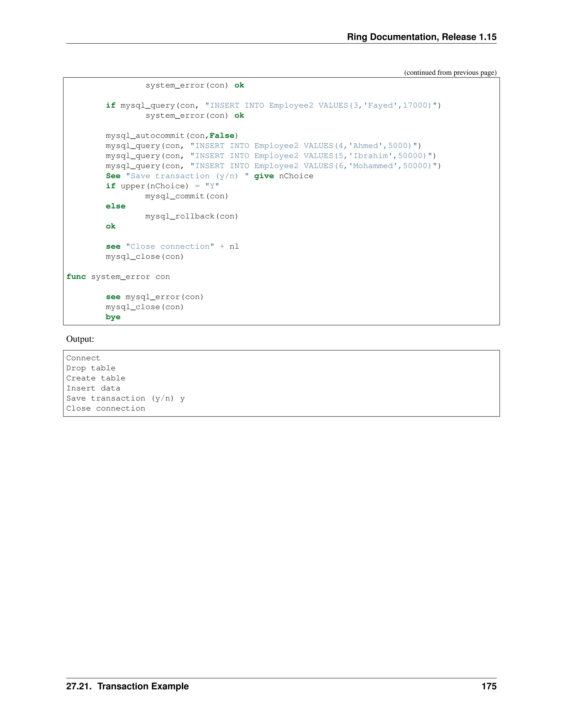Click the Close connection output line
Viewport: 563px width, 728px height.
105,408
